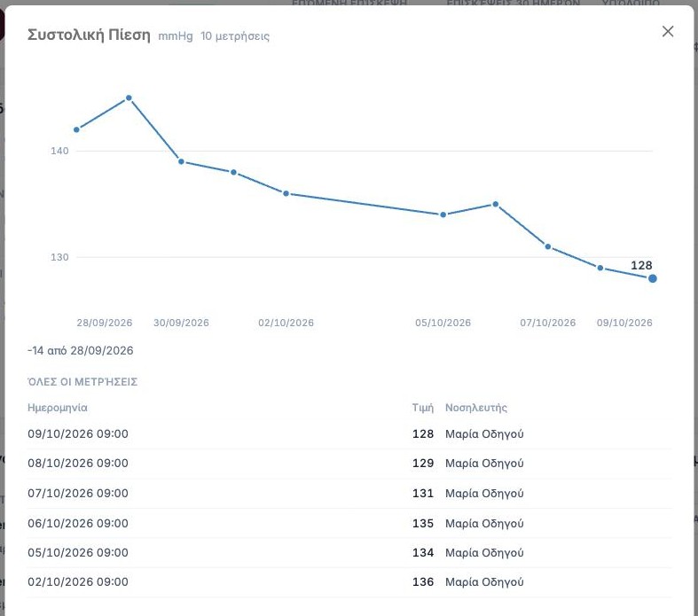
Task: Click Μαρία Οδηγού in the first row
Action: click(484, 434)
